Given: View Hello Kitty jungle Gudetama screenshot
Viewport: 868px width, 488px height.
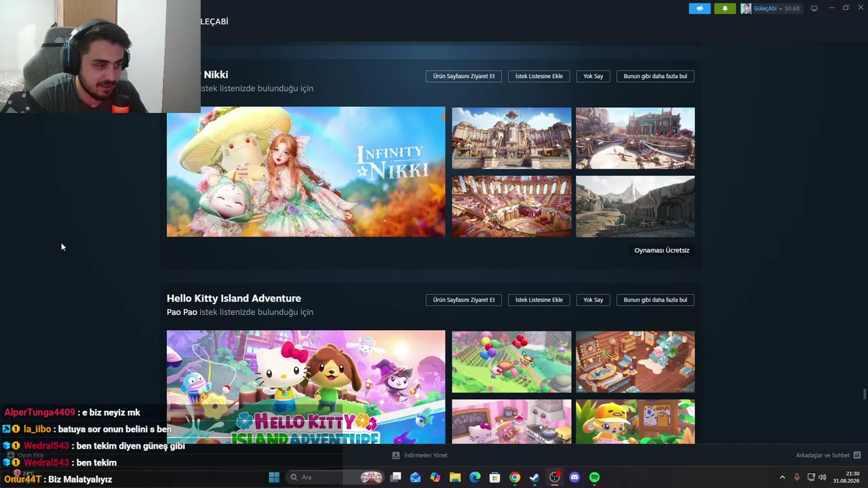Looking at the screenshot, I should coord(635,422).
